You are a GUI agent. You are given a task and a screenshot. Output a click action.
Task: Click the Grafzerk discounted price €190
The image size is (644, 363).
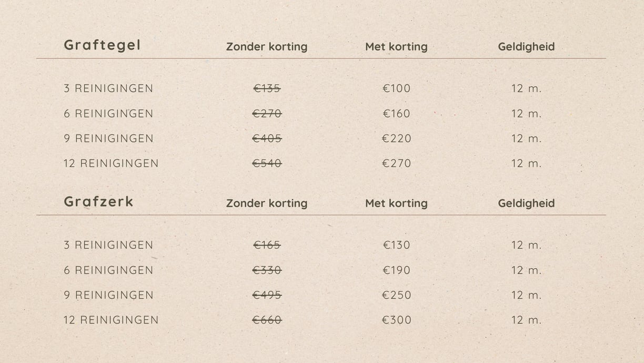(396, 270)
